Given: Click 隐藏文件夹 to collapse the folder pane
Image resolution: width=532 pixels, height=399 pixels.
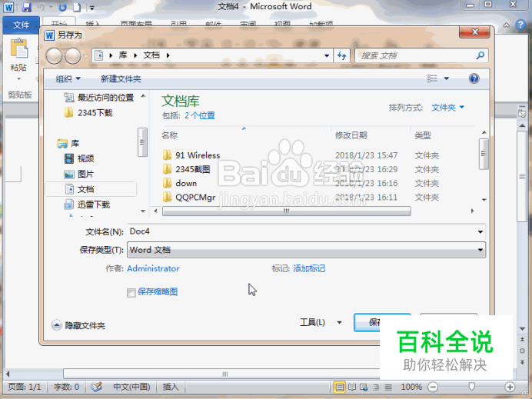Looking at the screenshot, I should pyautogui.click(x=78, y=326).
